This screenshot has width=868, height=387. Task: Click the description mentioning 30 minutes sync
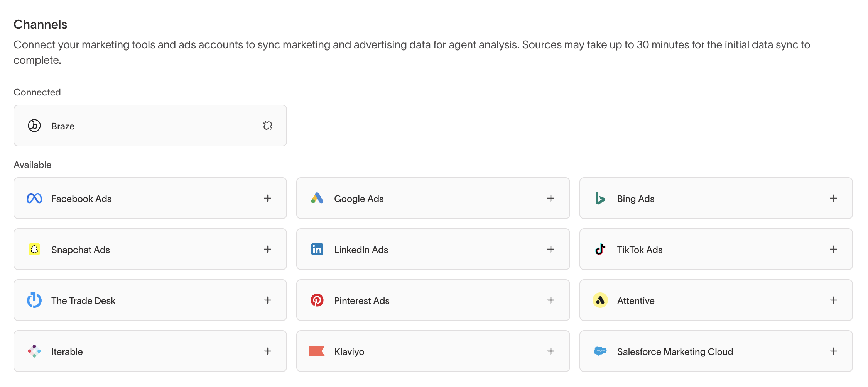pyautogui.click(x=412, y=52)
